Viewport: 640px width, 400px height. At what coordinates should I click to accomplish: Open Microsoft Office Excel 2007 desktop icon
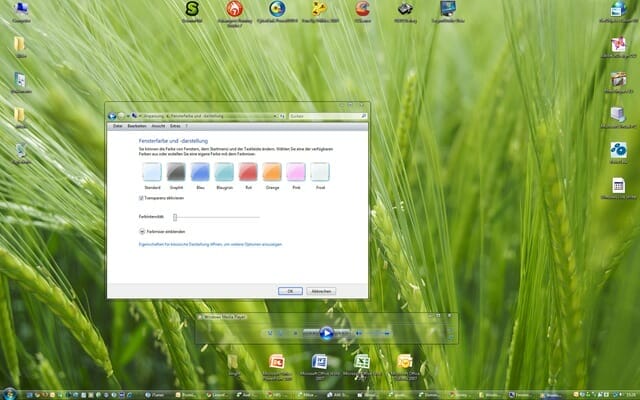pyautogui.click(x=362, y=362)
